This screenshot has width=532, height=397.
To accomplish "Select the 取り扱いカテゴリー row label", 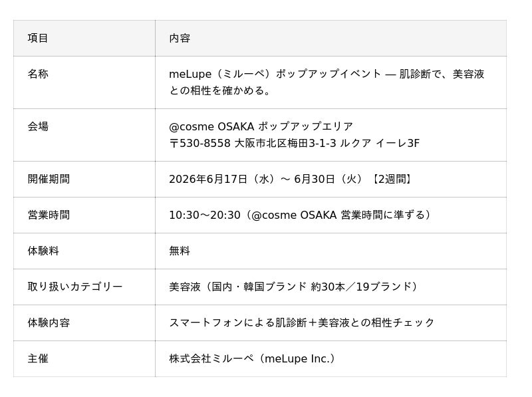I will (75, 287).
